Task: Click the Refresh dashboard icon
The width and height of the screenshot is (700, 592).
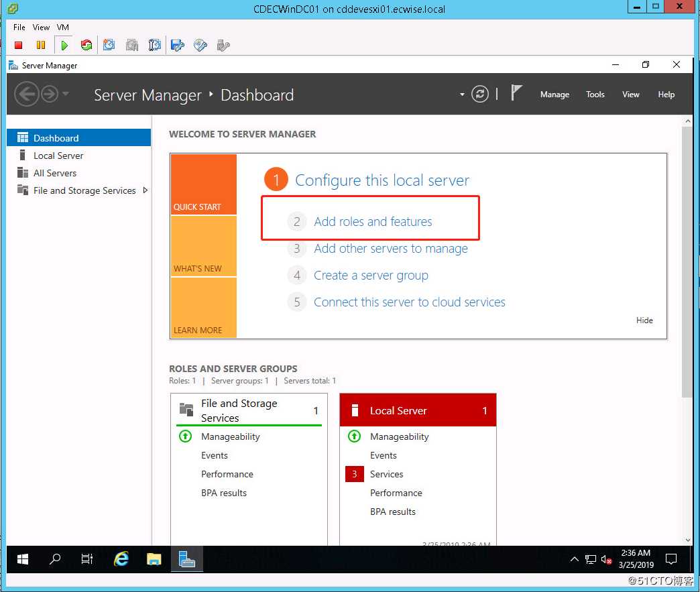Action: click(480, 95)
